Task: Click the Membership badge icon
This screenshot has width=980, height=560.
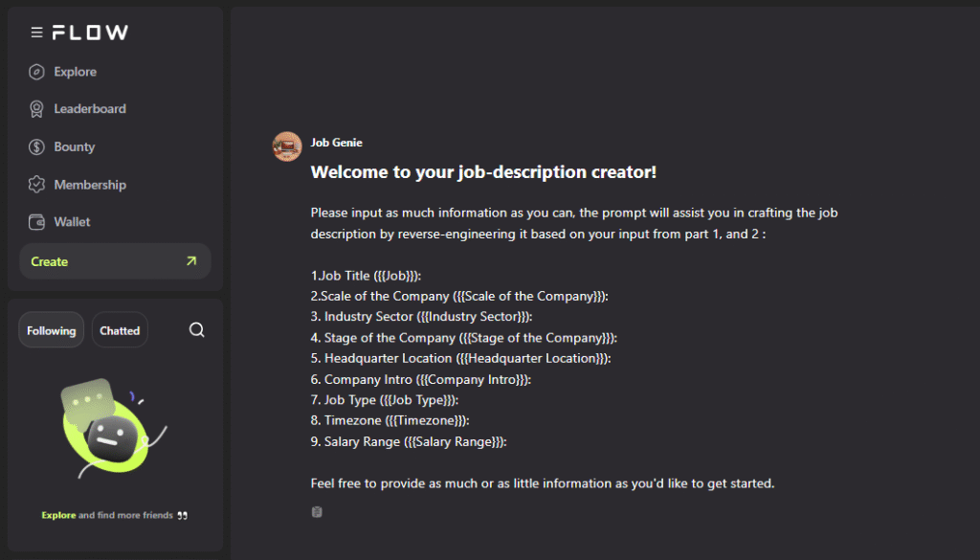Action: (x=36, y=184)
